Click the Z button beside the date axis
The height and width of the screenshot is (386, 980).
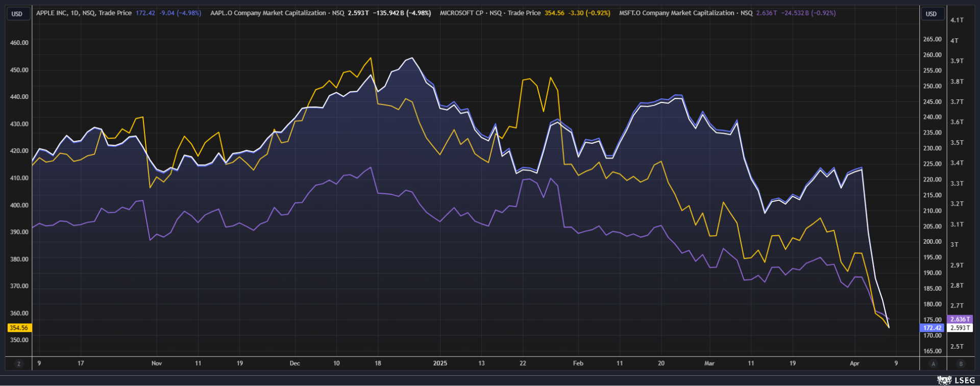(19, 364)
